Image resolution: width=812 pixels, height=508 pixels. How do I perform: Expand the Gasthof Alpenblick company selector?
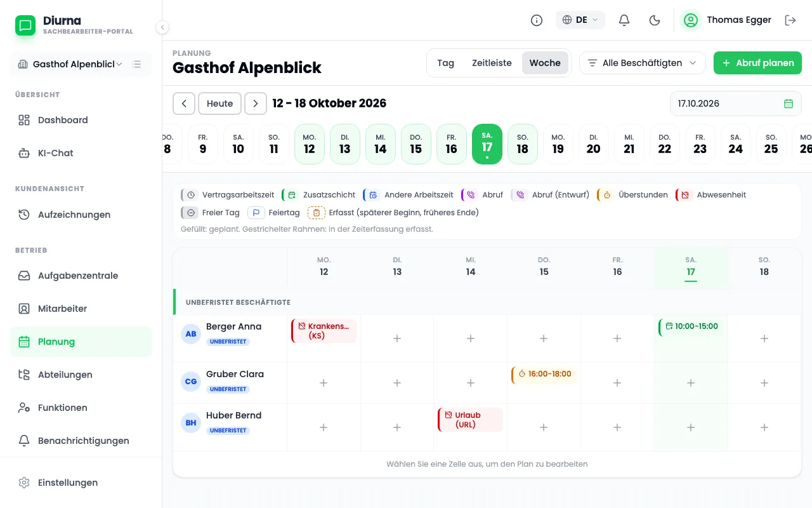point(70,64)
